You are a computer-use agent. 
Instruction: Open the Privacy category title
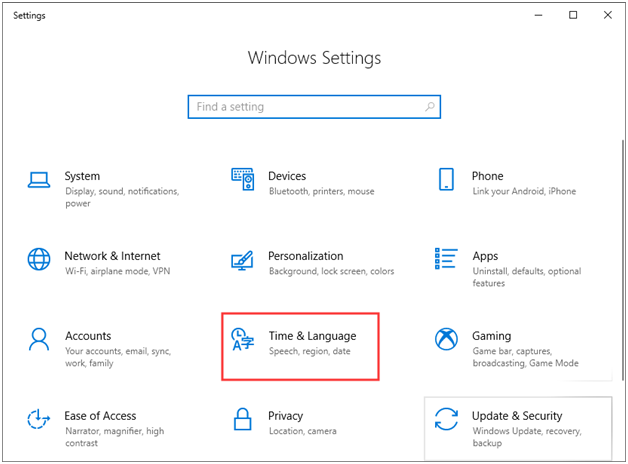tap(286, 416)
